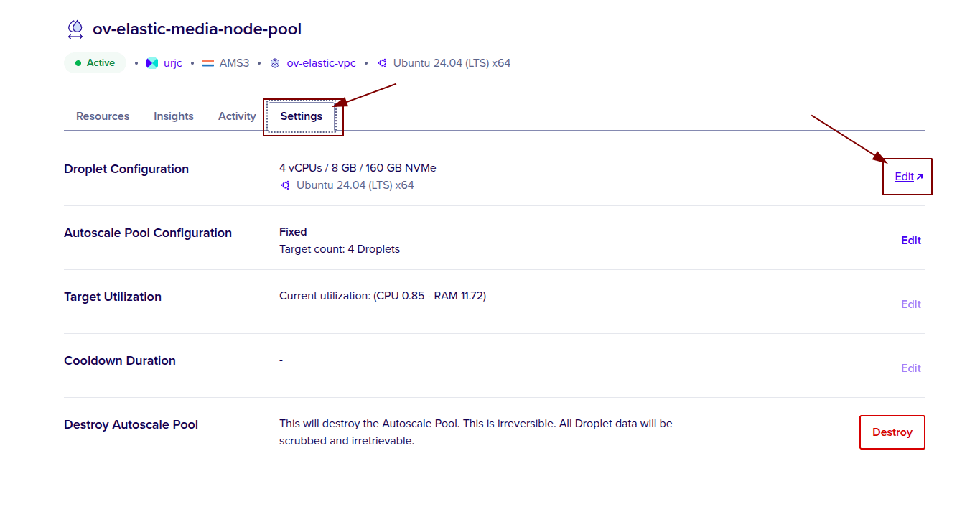Click the green dot in the Active badge
980x517 pixels.
click(x=79, y=62)
